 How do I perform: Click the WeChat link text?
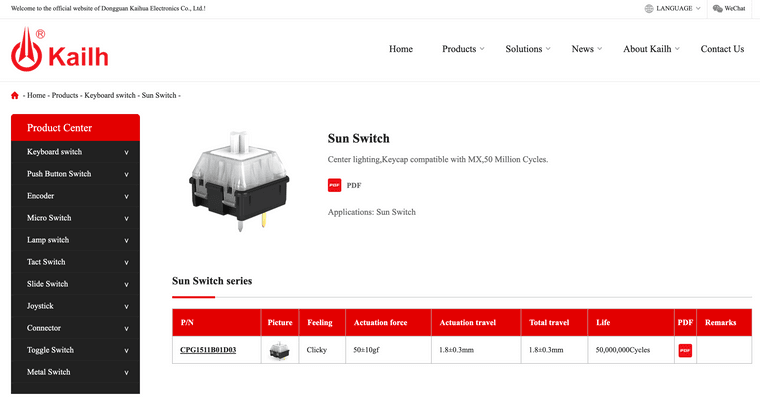point(735,8)
